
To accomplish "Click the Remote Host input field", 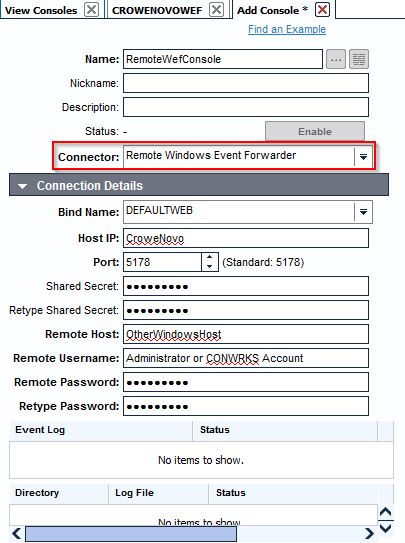I will (x=246, y=334).
